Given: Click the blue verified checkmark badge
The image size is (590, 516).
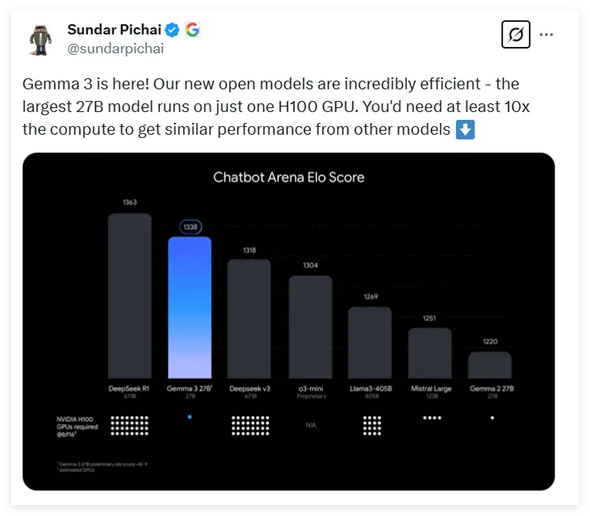Looking at the screenshot, I should [172, 30].
